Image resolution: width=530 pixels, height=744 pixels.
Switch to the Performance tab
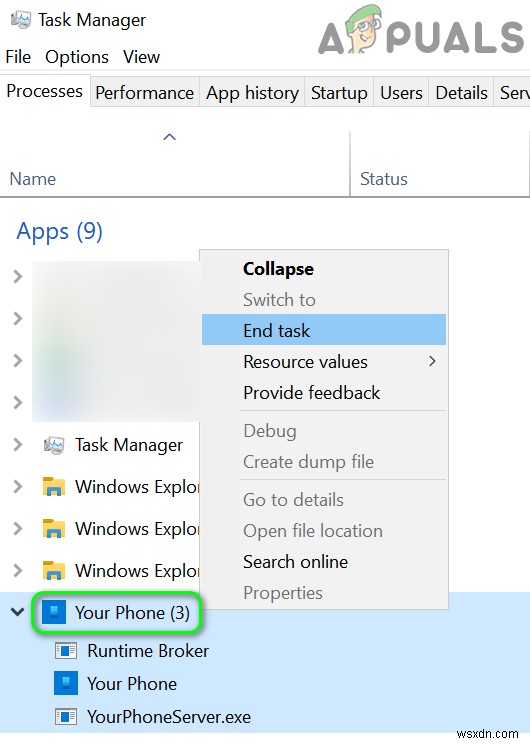pyautogui.click(x=144, y=93)
